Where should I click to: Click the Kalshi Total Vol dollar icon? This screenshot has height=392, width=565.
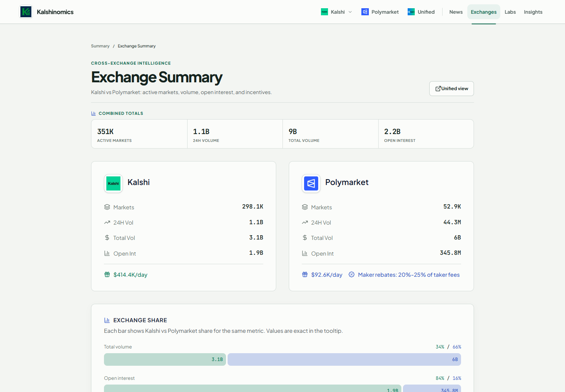coord(107,238)
